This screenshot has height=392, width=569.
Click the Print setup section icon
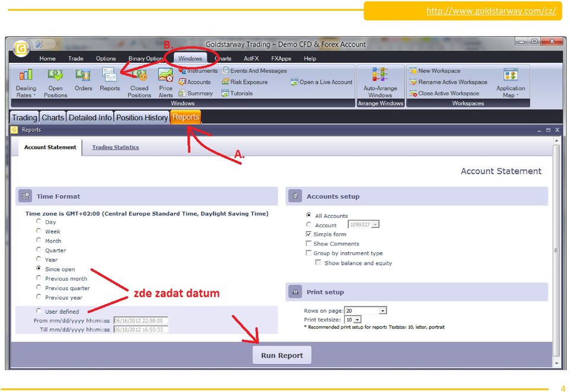pos(295,292)
